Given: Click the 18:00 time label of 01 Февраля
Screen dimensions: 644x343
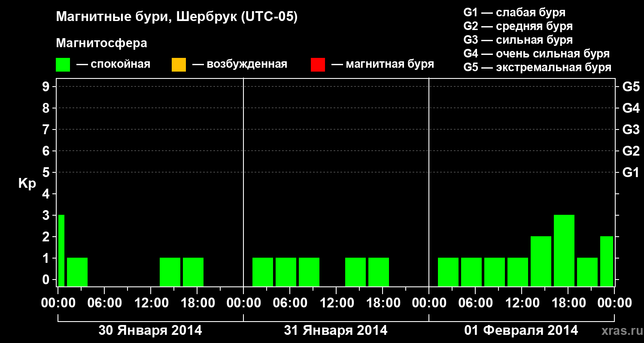Looking at the screenshot, I should click(x=568, y=303).
